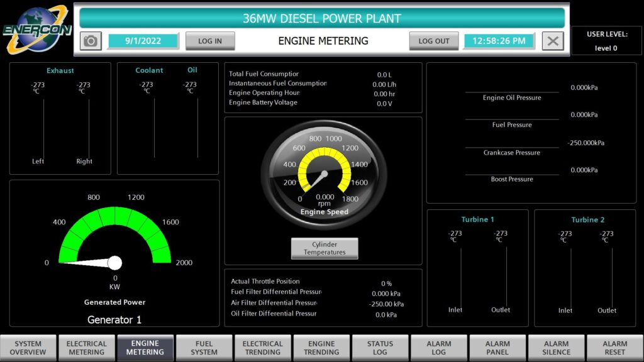The image size is (644, 362).
Task: Click the X icon next to the clock
Action: click(x=553, y=41)
